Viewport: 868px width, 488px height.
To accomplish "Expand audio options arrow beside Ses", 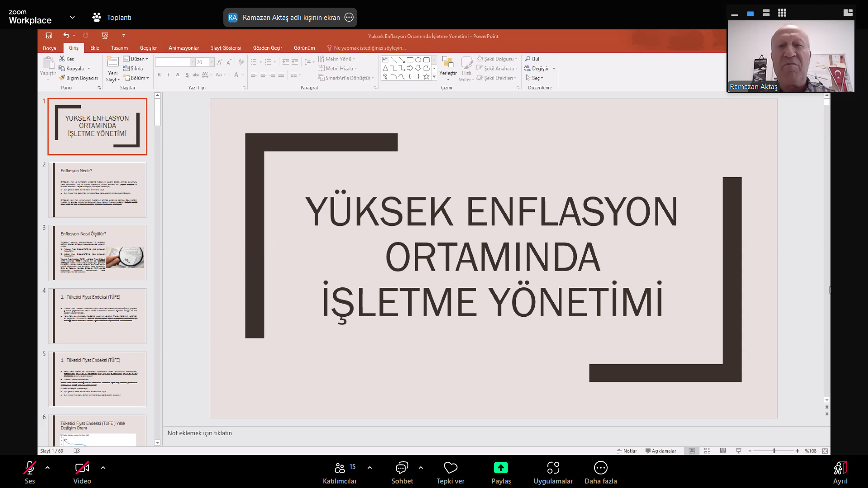I will (x=47, y=468).
